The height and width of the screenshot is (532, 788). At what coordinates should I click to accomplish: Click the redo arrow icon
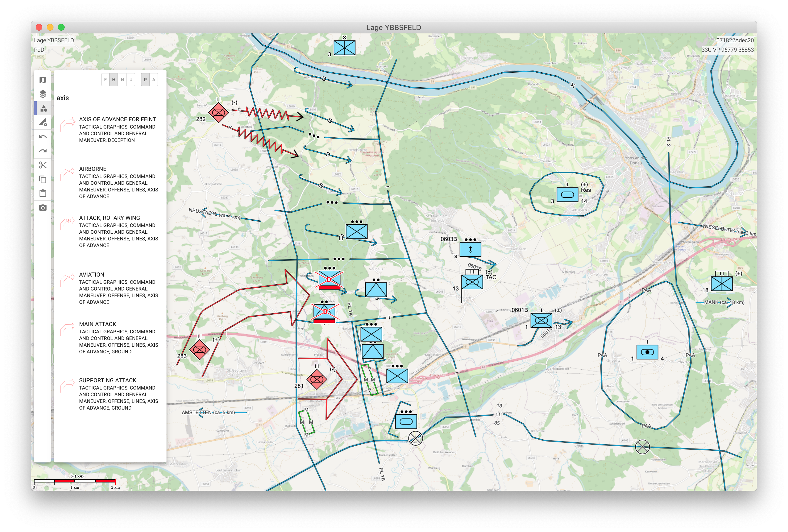[43, 151]
